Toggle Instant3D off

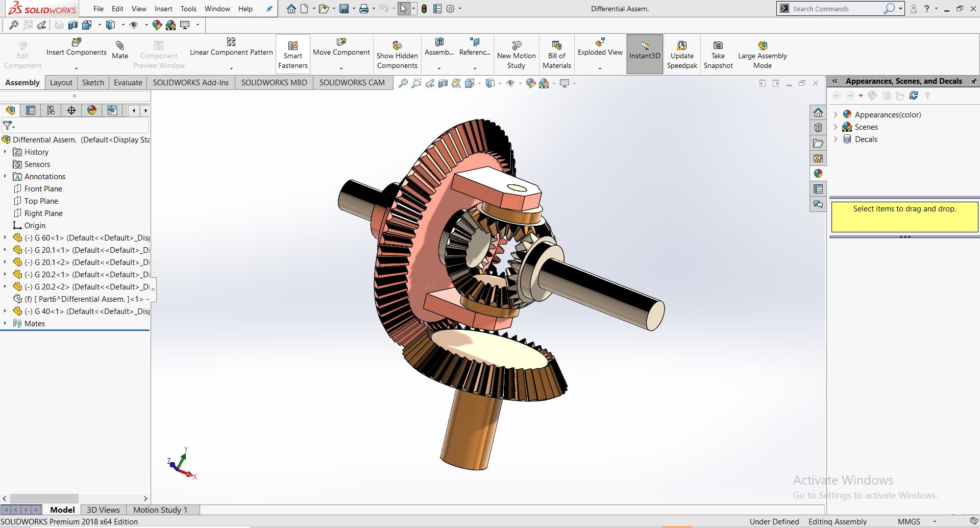click(x=645, y=55)
